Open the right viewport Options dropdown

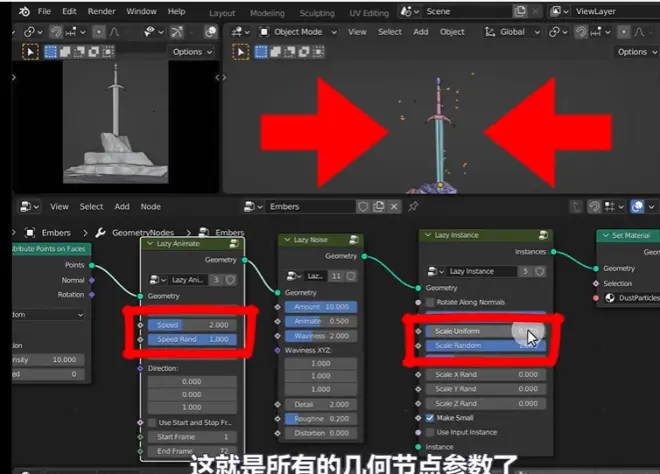click(636, 52)
